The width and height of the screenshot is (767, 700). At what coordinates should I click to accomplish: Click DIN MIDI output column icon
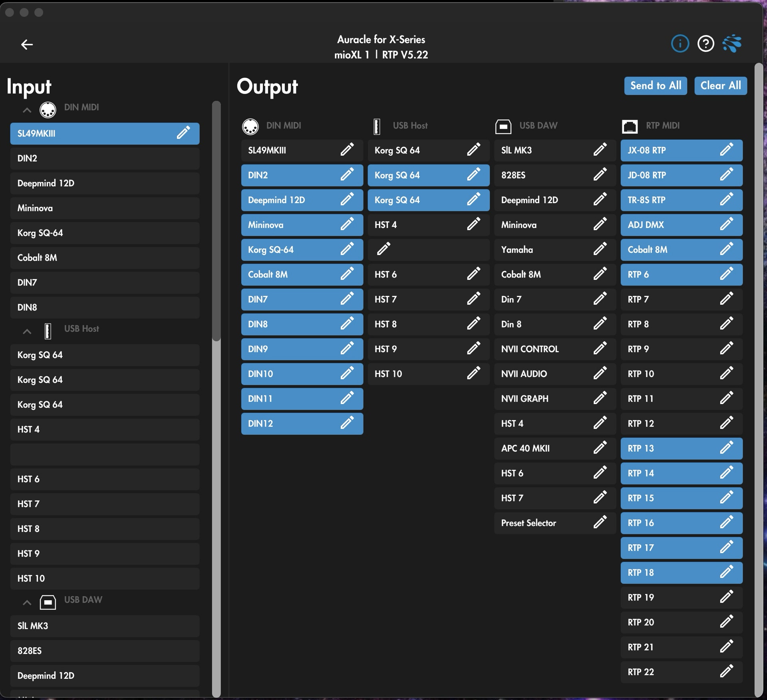click(250, 127)
